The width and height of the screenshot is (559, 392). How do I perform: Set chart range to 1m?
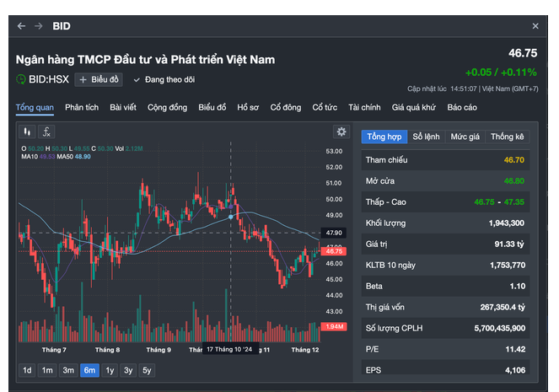coord(47,371)
